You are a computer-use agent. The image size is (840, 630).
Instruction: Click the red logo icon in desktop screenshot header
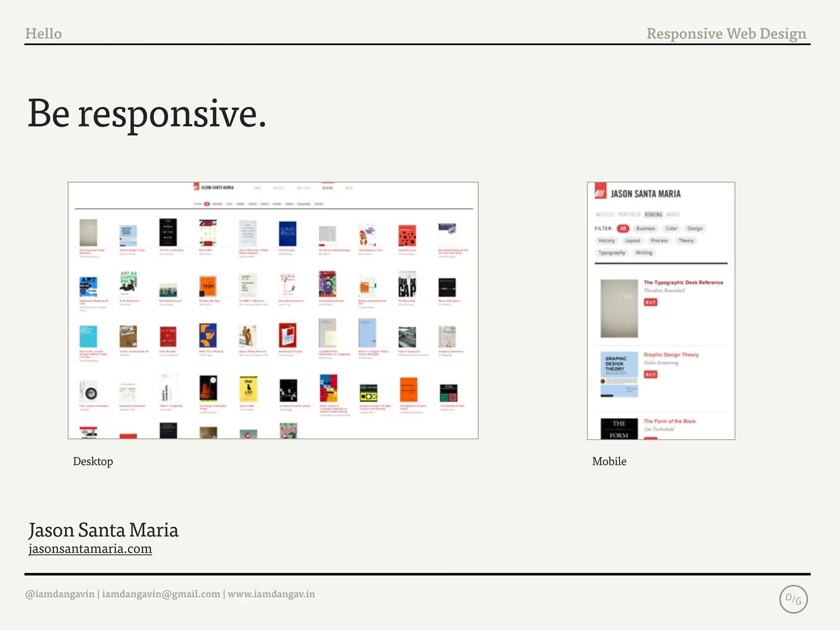click(196, 187)
